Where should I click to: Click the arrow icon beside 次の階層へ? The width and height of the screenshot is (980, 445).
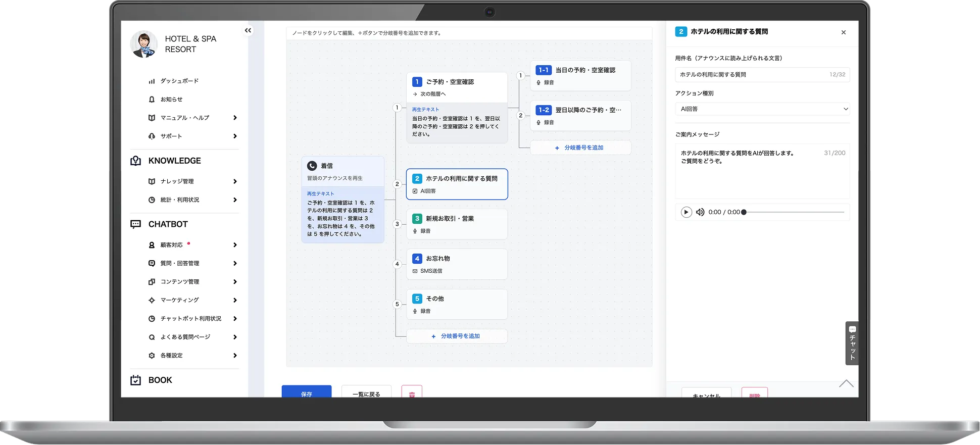click(415, 94)
